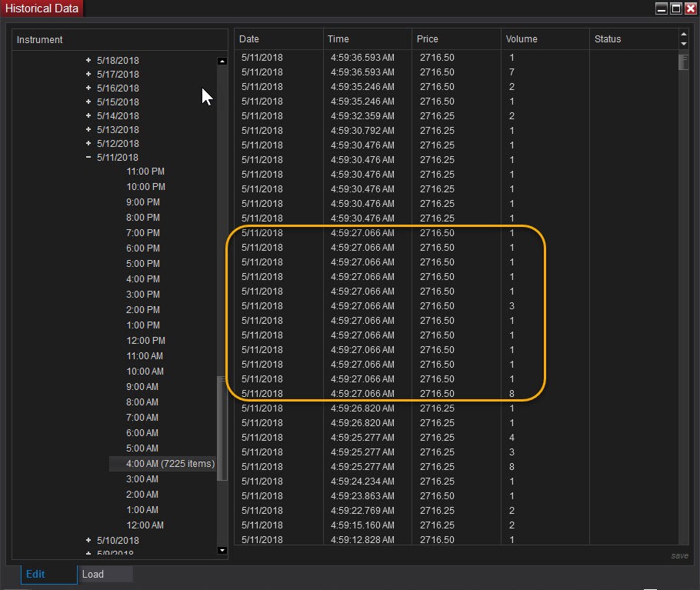Select the 6:00 AM hour entry
Viewport: 700px width, 590px height.
[x=142, y=433]
